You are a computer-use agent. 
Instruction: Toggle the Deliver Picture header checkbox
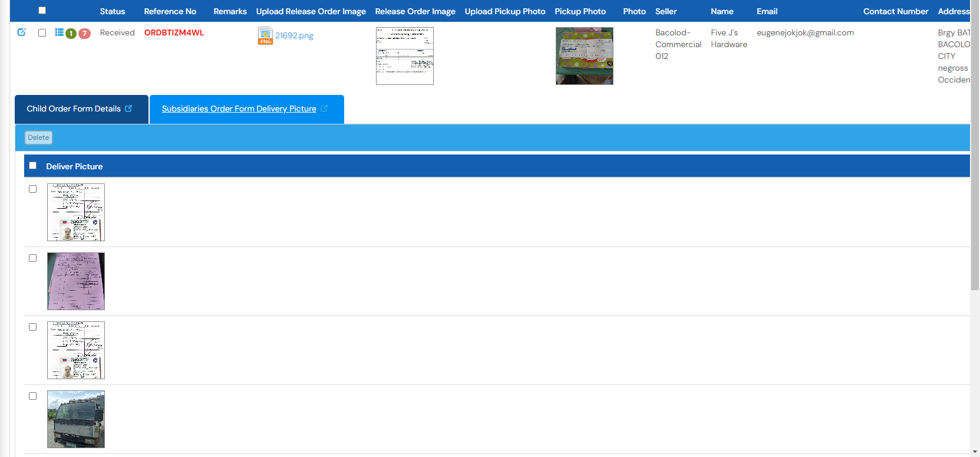coord(33,166)
